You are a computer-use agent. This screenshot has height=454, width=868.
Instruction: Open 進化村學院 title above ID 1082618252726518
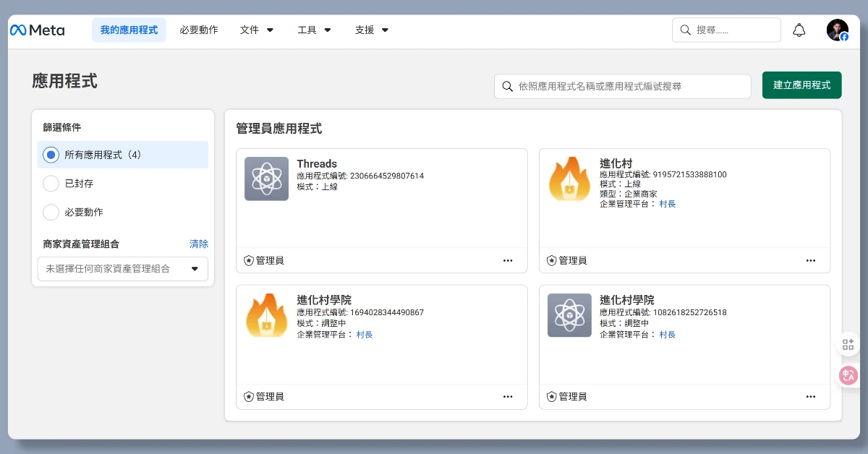click(x=627, y=300)
